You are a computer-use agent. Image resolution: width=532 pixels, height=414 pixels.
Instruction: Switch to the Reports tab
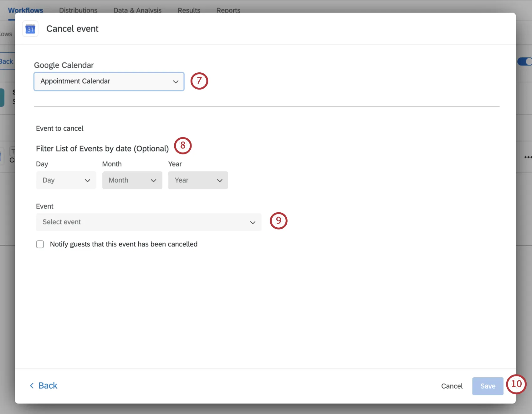pyautogui.click(x=228, y=10)
